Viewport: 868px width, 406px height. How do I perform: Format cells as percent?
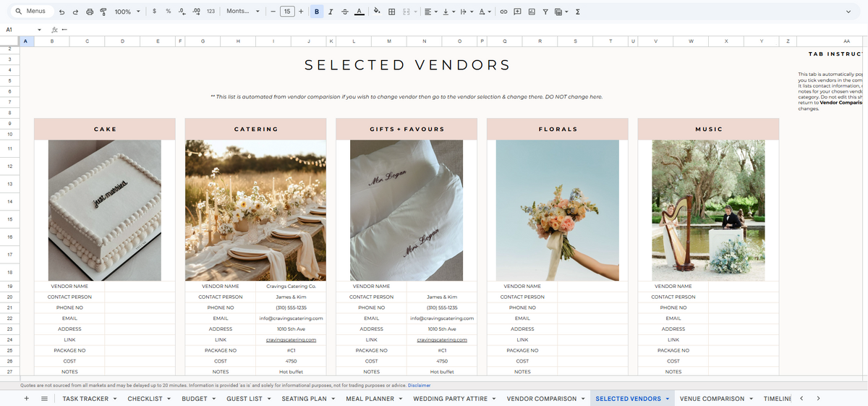click(x=169, y=12)
